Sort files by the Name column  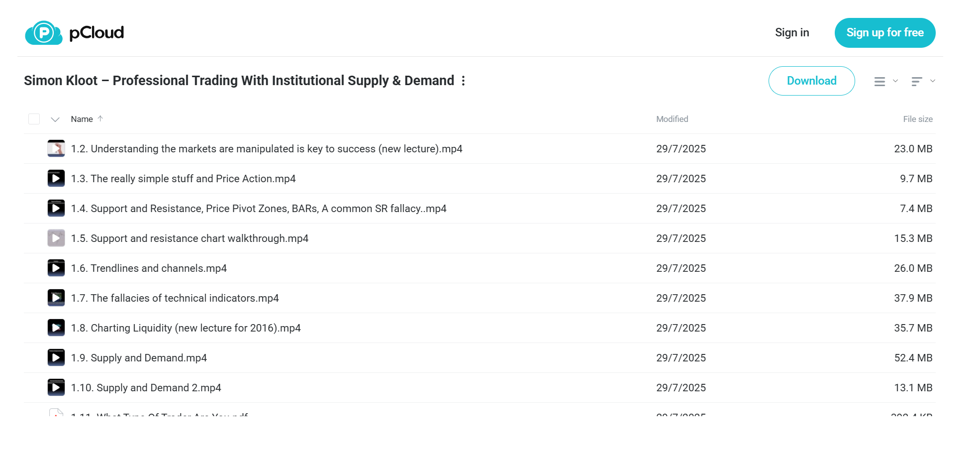[82, 119]
